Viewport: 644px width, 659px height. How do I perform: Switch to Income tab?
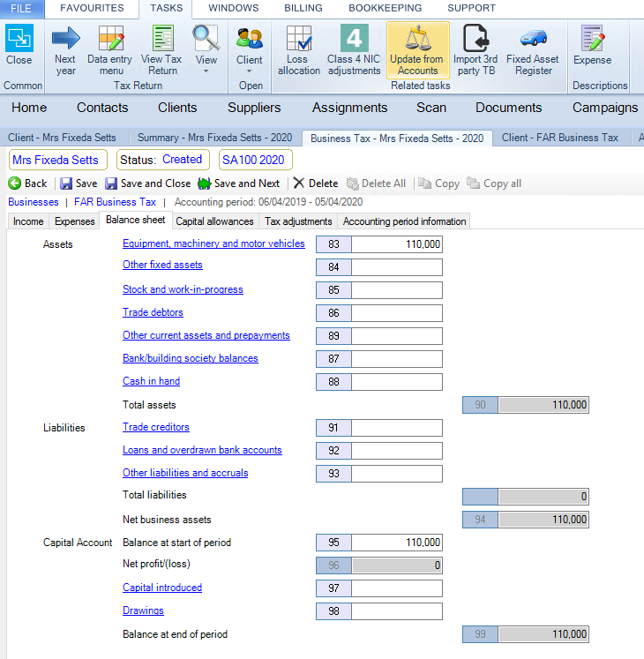pyautogui.click(x=28, y=221)
